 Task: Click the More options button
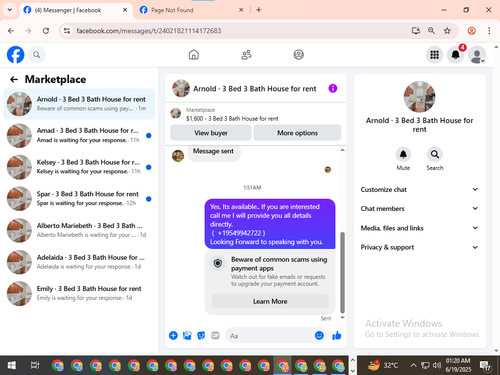pyautogui.click(x=297, y=133)
